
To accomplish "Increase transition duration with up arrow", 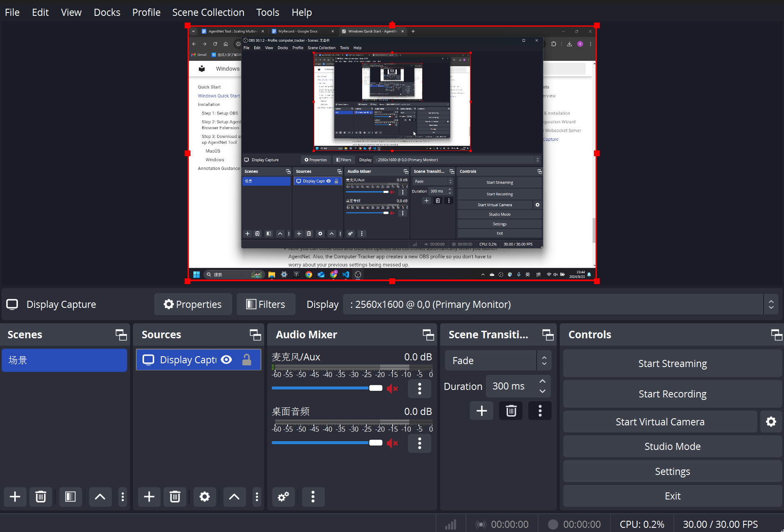I will [542, 382].
